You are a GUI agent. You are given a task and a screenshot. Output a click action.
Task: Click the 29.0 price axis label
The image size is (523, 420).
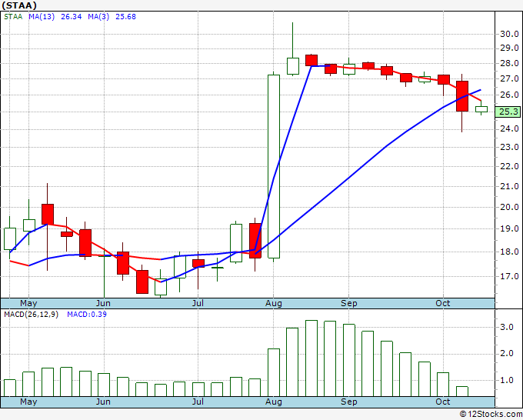(x=509, y=48)
